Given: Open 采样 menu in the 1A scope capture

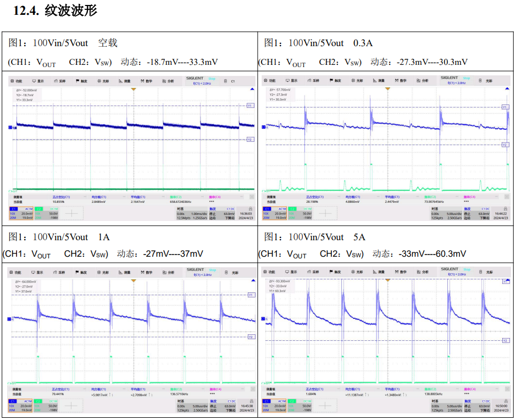Looking at the screenshot, I should point(59,273).
